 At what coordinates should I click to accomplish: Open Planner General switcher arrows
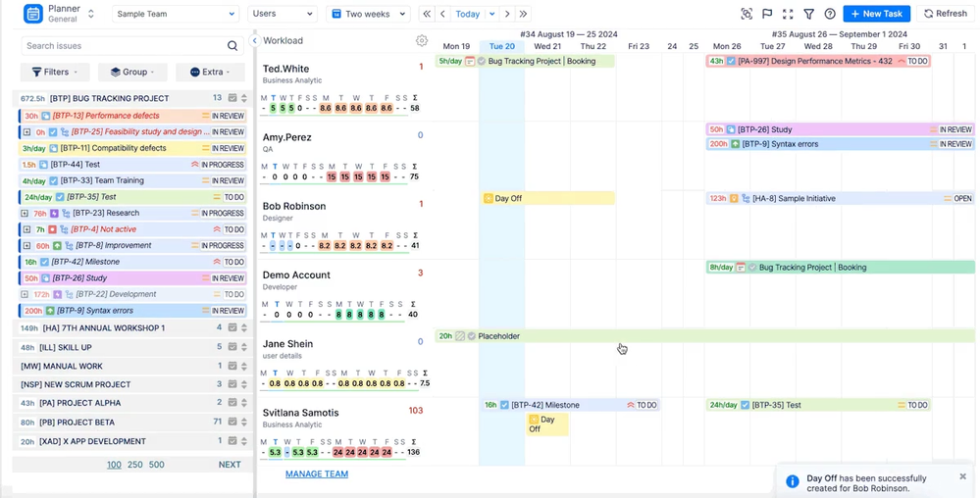pyautogui.click(x=91, y=14)
